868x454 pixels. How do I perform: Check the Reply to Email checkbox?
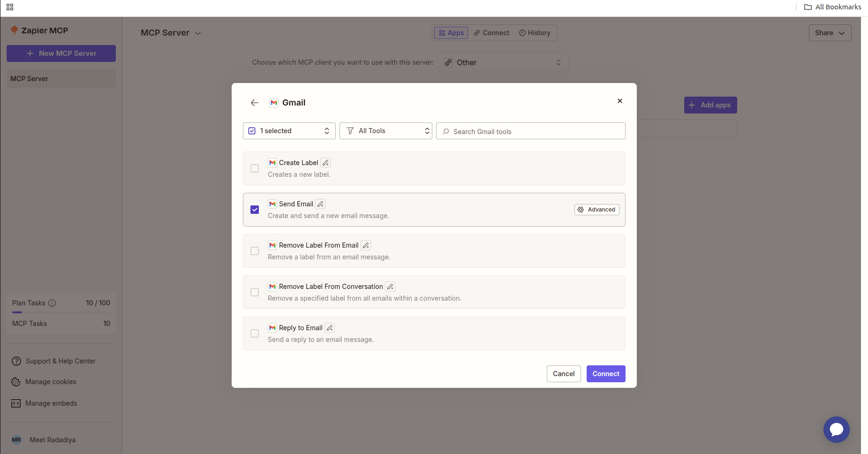click(x=255, y=333)
